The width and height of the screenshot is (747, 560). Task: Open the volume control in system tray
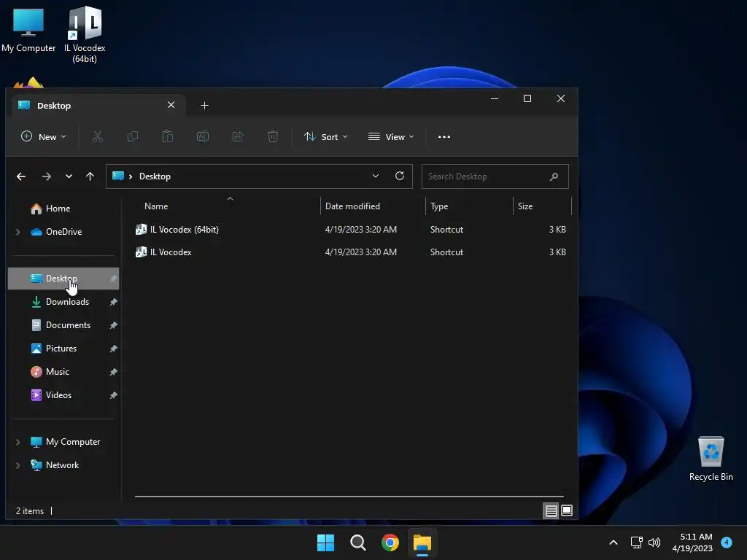(654, 542)
